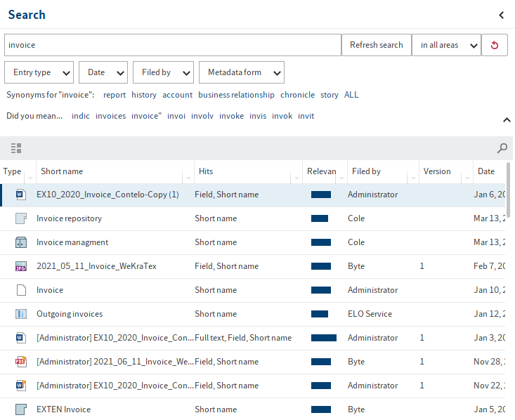Screen dimensions: 515x420
Task: Click synonym link 'account'
Action: click(x=177, y=95)
